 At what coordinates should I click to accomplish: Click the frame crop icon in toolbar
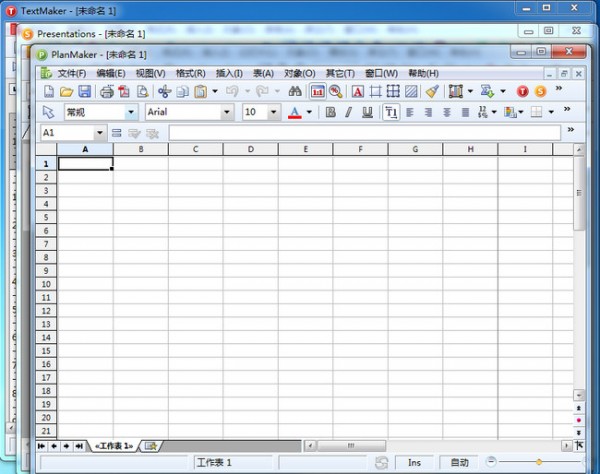click(375, 91)
